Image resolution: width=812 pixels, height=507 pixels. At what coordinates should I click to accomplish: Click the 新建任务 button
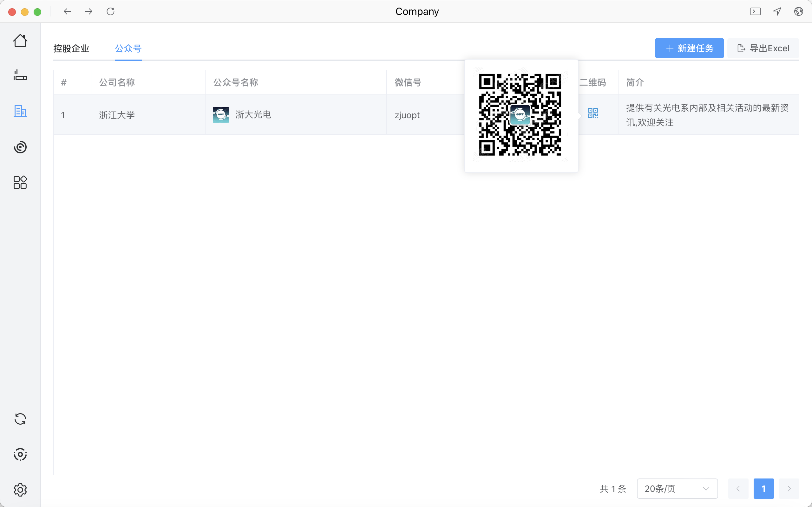[x=689, y=48]
